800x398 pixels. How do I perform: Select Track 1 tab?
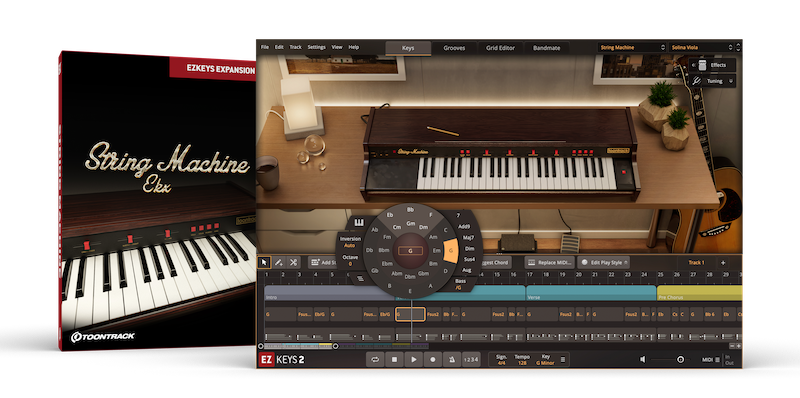coord(696,263)
